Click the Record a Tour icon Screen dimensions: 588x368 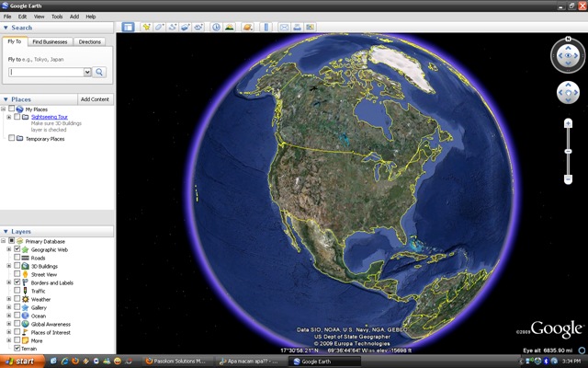pos(198,27)
